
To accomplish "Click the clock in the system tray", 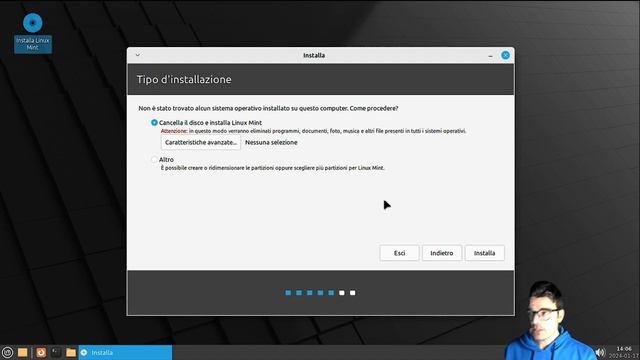I will (624, 352).
